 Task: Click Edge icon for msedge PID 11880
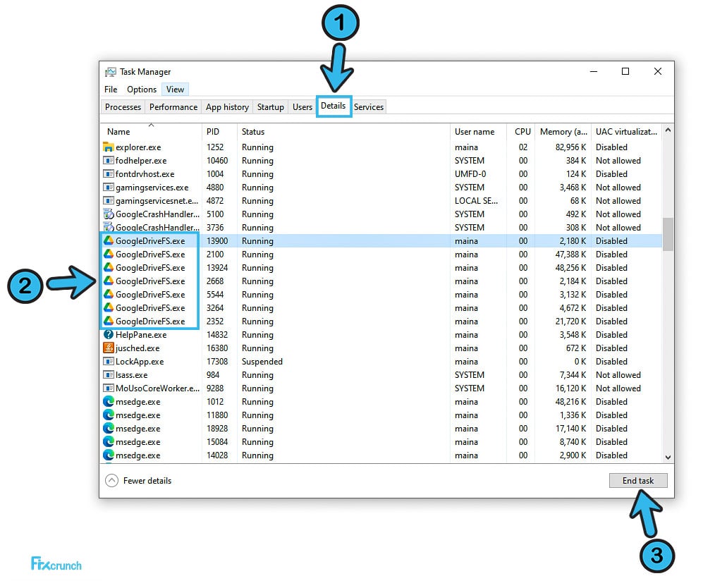coord(109,415)
